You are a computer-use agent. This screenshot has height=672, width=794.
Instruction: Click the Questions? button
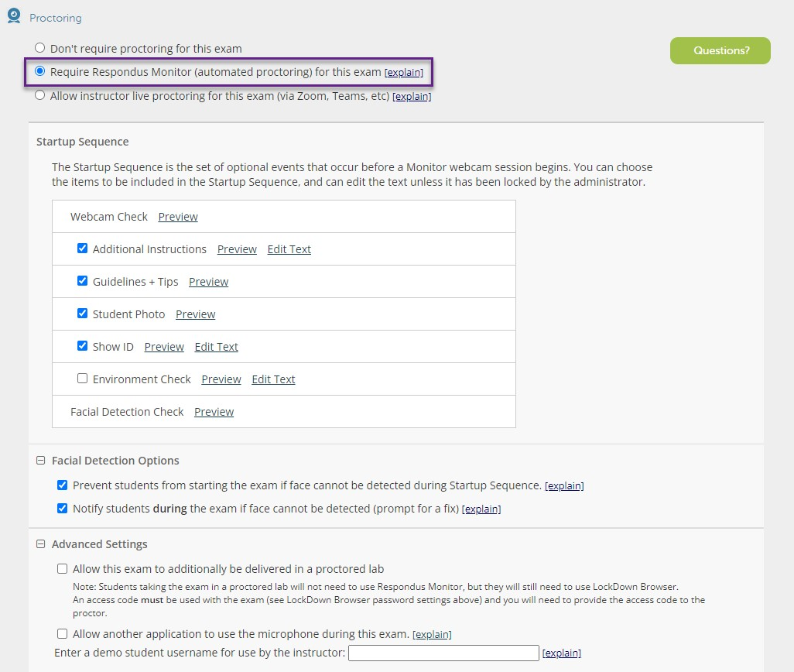(720, 50)
